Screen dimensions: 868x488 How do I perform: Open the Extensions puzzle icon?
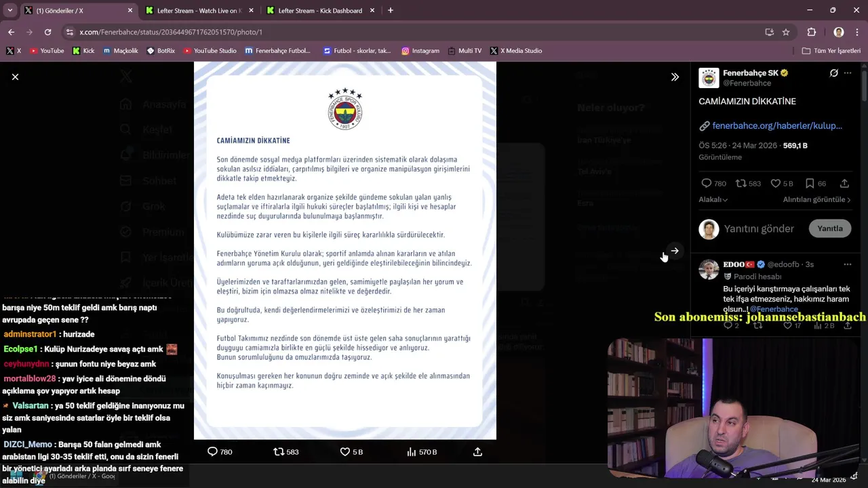pos(812,32)
